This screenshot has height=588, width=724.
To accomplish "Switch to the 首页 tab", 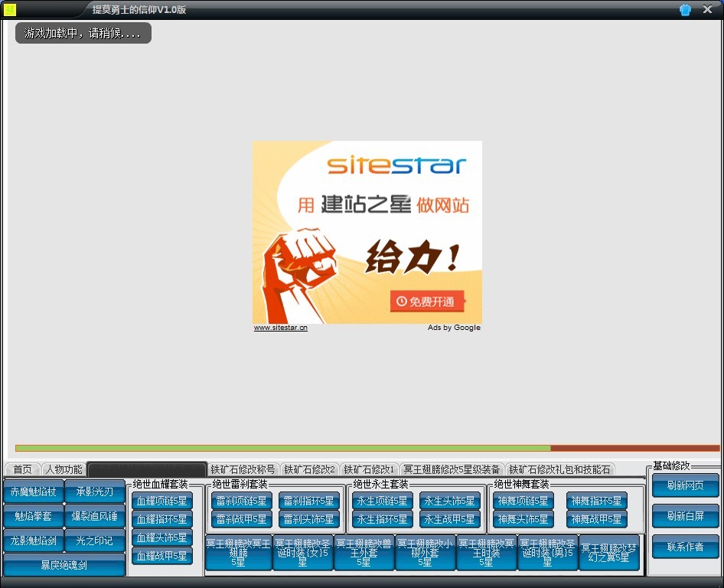I will click(22, 469).
